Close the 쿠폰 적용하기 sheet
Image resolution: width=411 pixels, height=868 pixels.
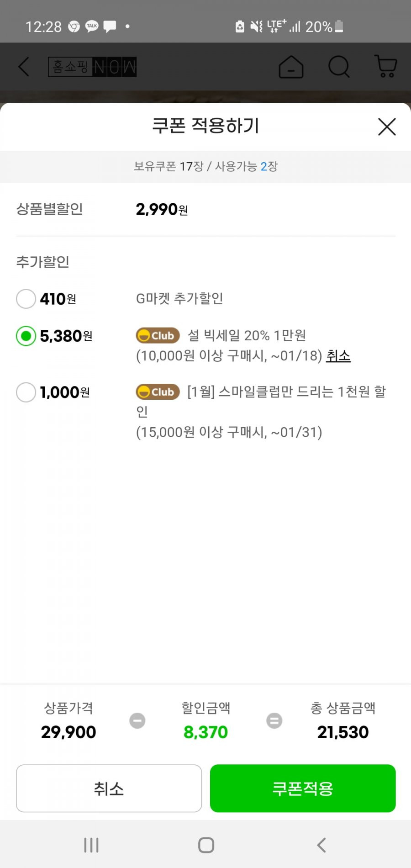pos(387,127)
